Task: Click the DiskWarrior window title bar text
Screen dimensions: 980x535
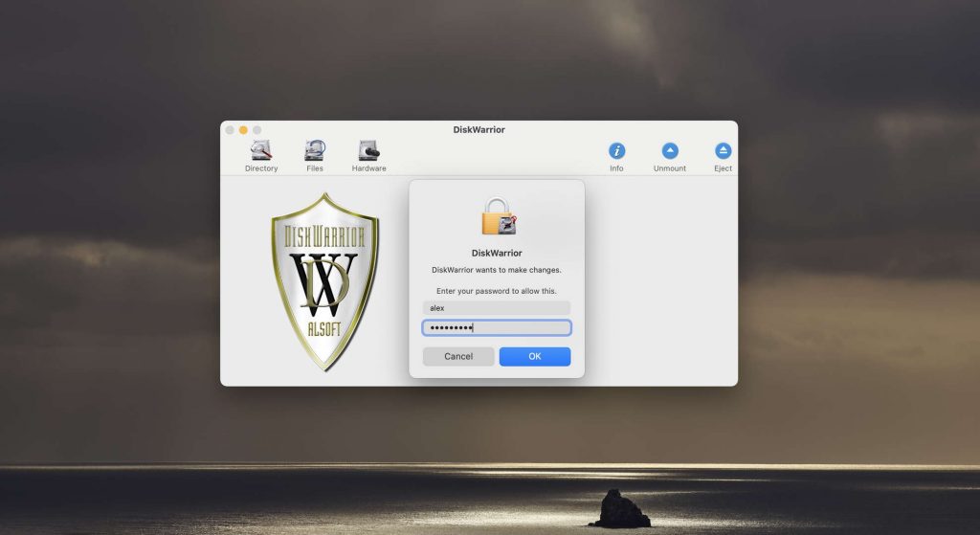Action: click(479, 130)
